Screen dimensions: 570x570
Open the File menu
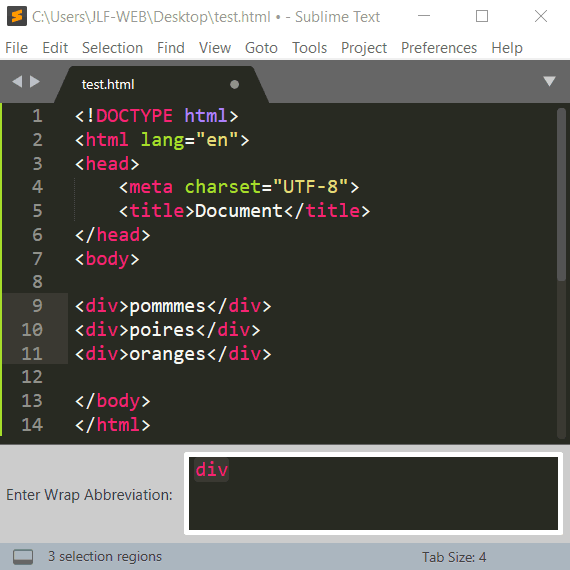click(16, 48)
